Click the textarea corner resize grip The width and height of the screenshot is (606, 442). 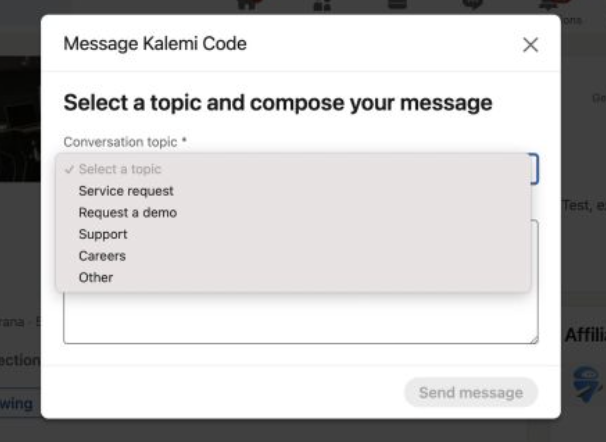(x=534, y=339)
